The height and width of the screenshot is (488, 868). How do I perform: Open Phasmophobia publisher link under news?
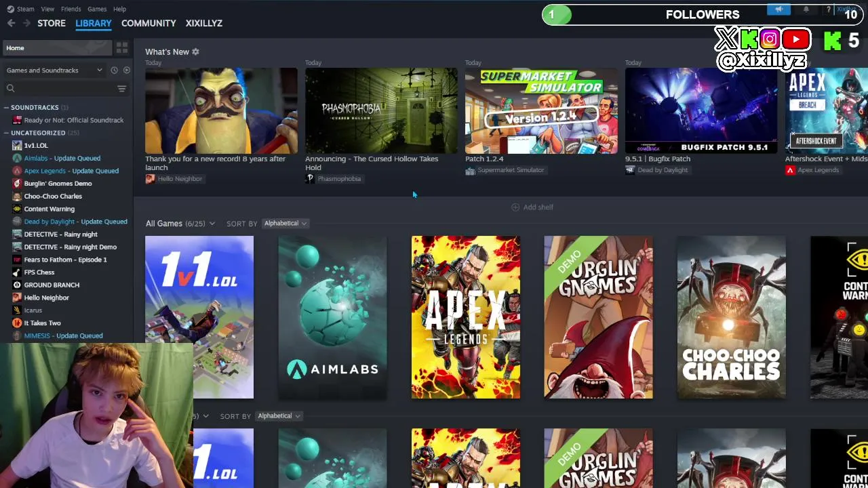click(334, 179)
